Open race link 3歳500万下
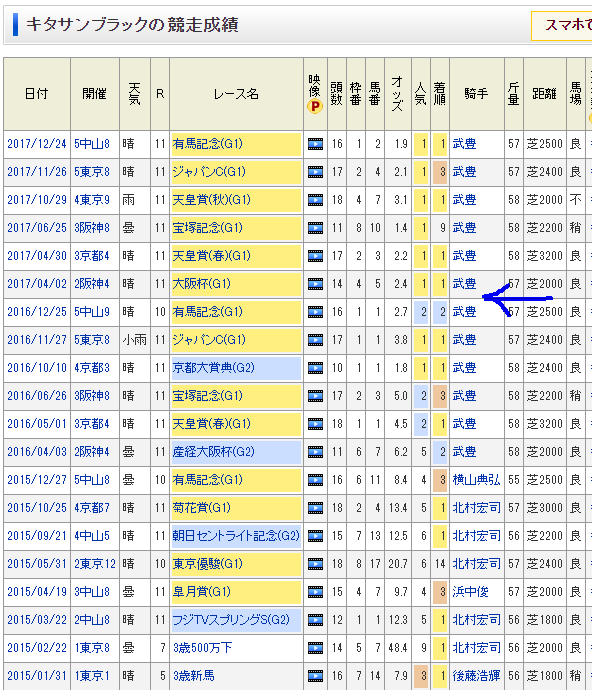The width and height of the screenshot is (592, 690). (202, 648)
